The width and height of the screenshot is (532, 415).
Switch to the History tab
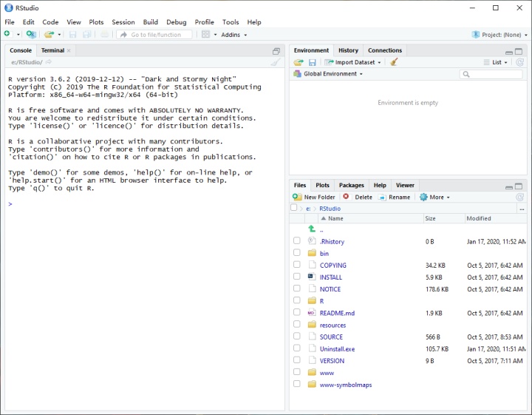pyautogui.click(x=348, y=50)
